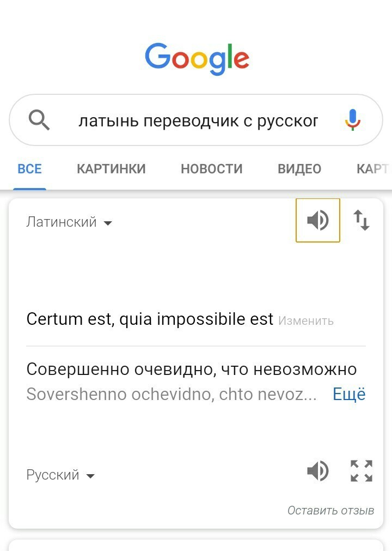Click the Latin phrase 'Certum est, quia impossibile est'
This screenshot has width=392, height=551.
pos(150,319)
